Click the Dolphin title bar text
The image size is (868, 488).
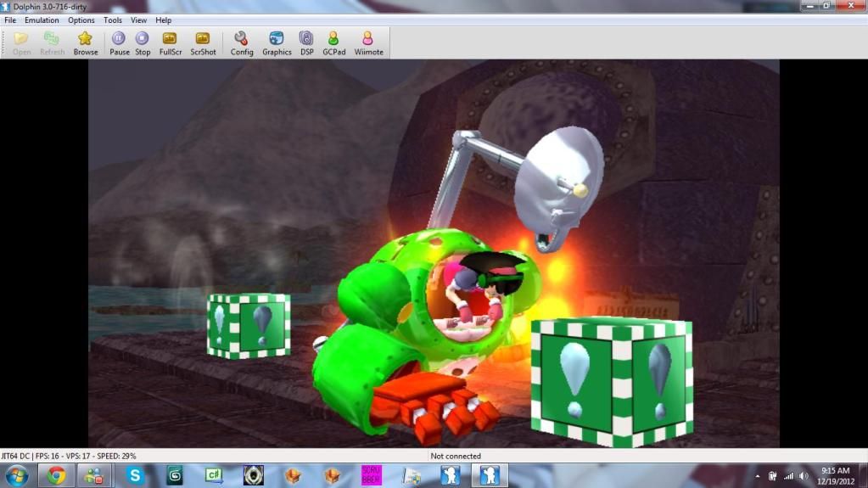pyautogui.click(x=50, y=7)
